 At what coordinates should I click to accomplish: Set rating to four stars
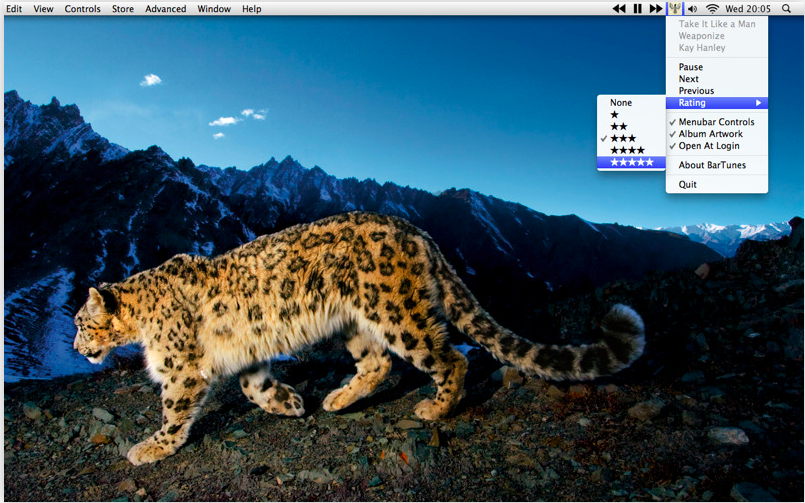[x=631, y=150]
